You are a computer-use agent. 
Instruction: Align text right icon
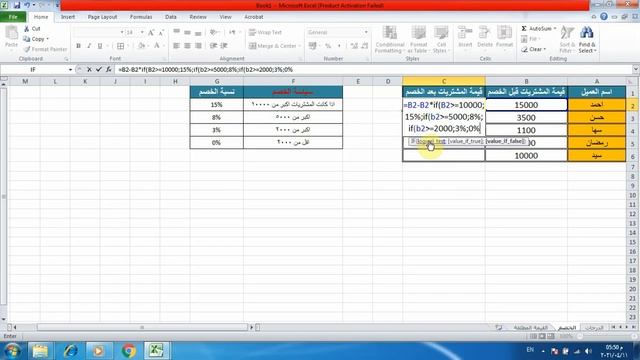pyautogui.click(x=198, y=46)
